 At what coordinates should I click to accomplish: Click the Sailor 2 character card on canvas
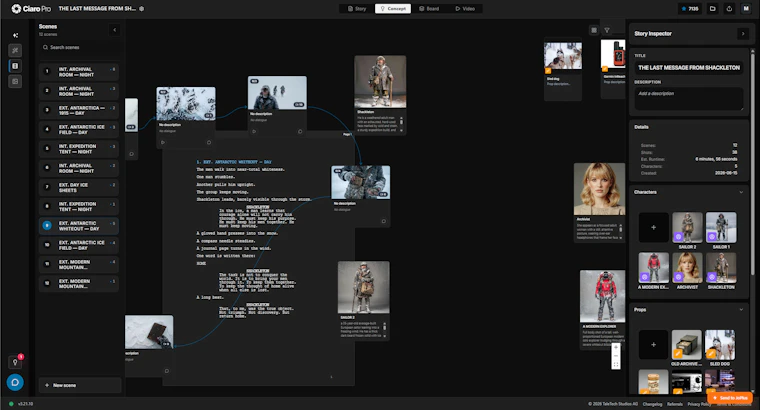coord(364,300)
